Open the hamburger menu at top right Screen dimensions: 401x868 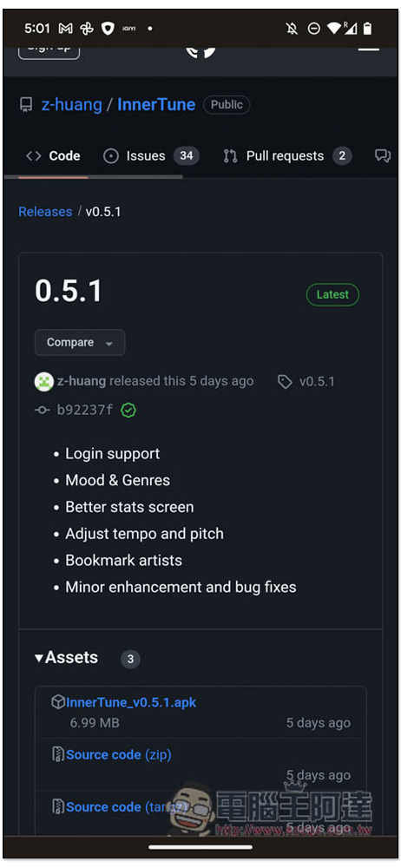(x=369, y=49)
